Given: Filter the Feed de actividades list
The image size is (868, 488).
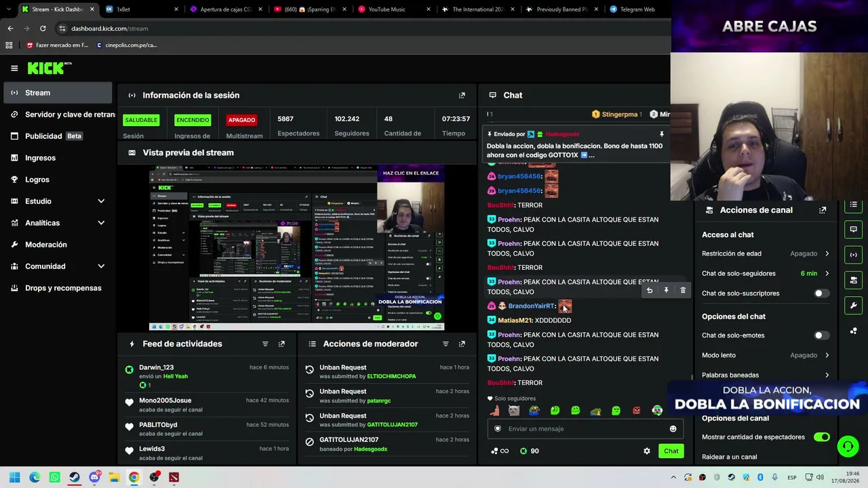Looking at the screenshot, I should [265, 344].
